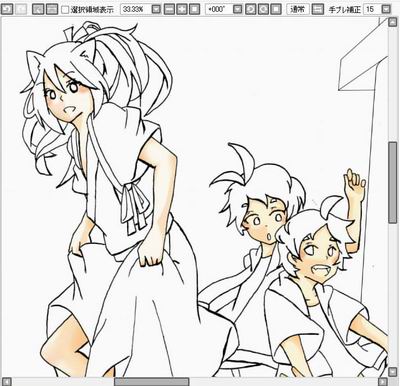This screenshot has height=386, width=400.
Task: Click the horizontal scrollbar thumb
Action: 152,382
